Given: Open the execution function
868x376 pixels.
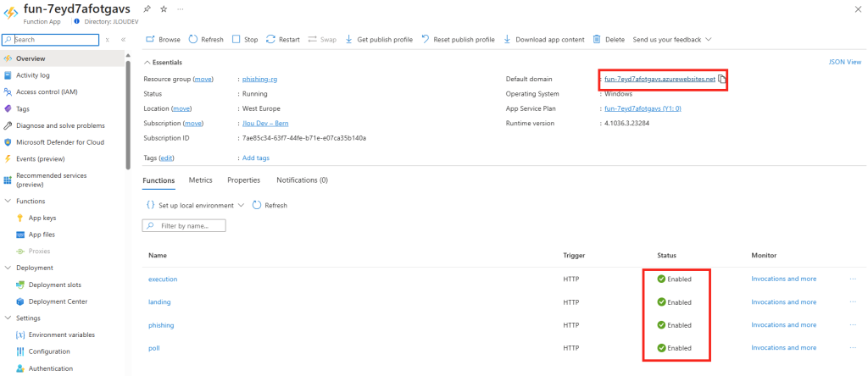Looking at the screenshot, I should tap(163, 279).
